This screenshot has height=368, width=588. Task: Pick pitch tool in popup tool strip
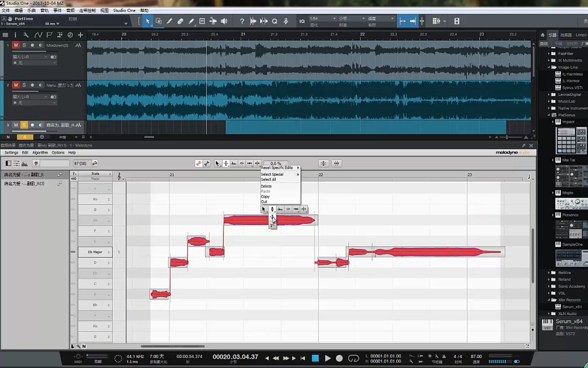click(272, 209)
